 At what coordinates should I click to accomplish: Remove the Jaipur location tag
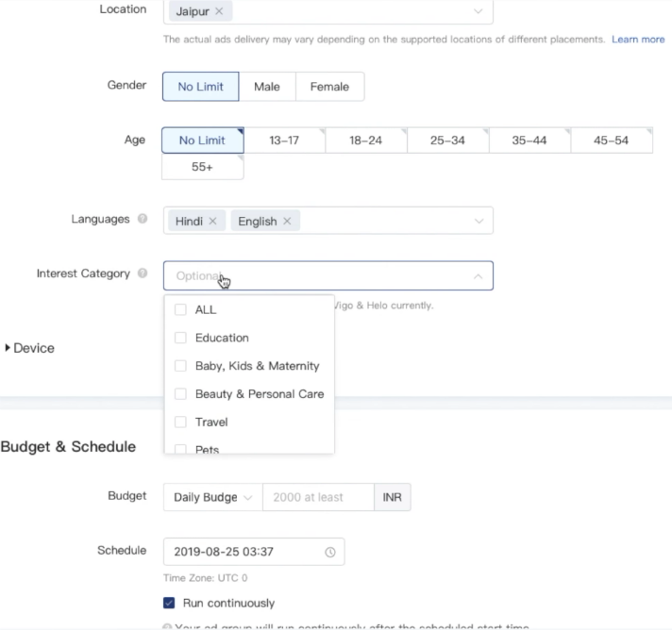click(x=219, y=11)
